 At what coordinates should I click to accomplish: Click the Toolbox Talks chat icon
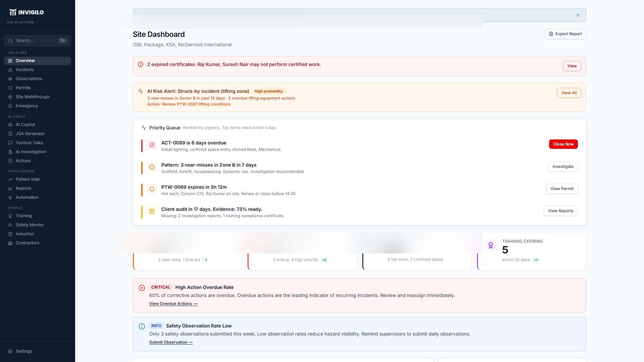[10, 143]
